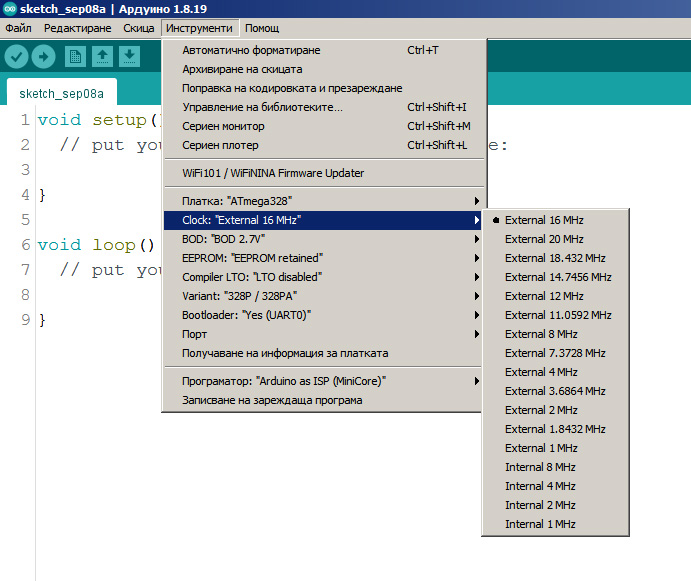
Task: Select Internal 8 MHz clock option
Action: pyautogui.click(x=540, y=467)
